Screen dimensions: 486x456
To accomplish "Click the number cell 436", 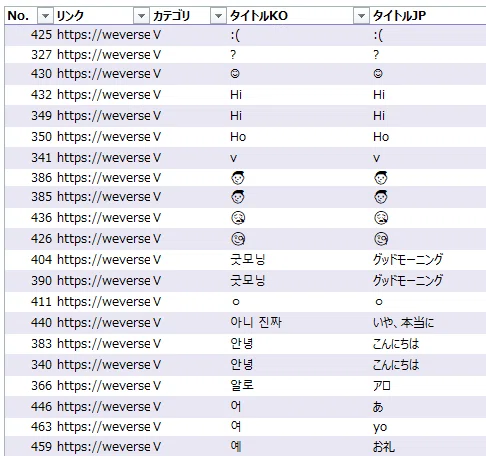I will tap(42, 218).
